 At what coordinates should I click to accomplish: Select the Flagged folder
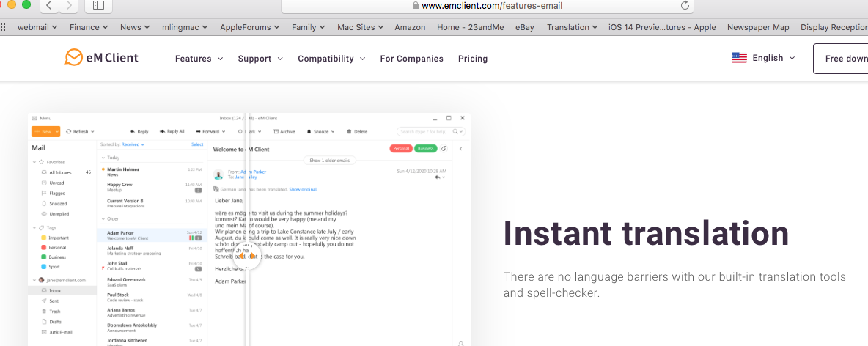(x=54, y=194)
